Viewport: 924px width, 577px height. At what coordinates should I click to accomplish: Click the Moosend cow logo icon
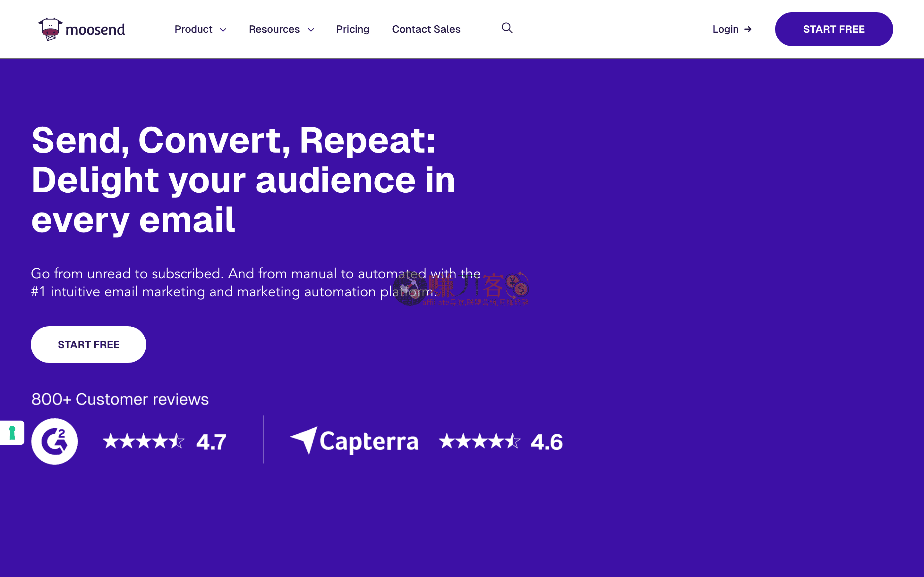click(50, 29)
